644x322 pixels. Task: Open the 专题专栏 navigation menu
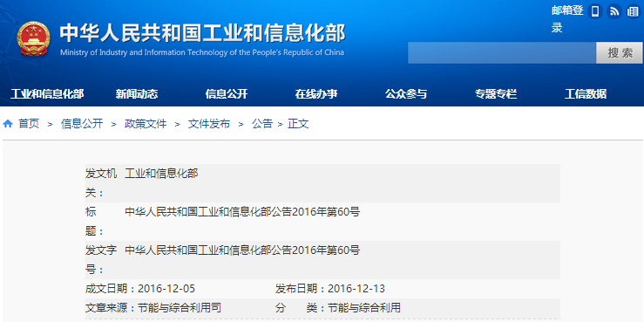coord(496,94)
